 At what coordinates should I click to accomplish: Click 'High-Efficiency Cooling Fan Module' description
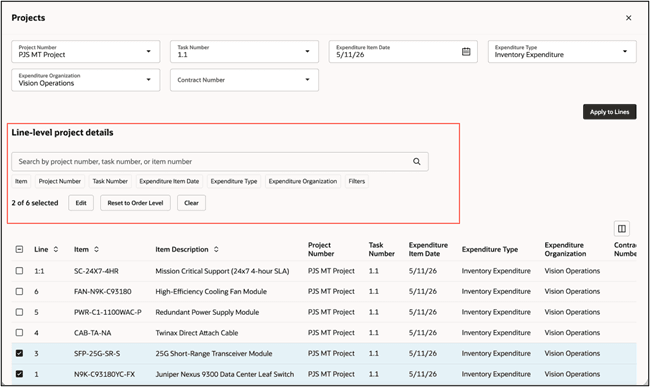tap(211, 292)
